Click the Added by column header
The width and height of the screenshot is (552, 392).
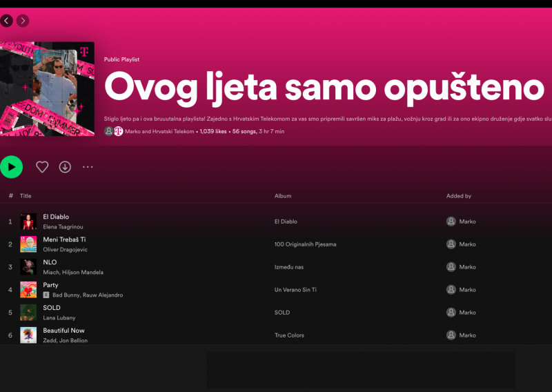[x=459, y=196]
